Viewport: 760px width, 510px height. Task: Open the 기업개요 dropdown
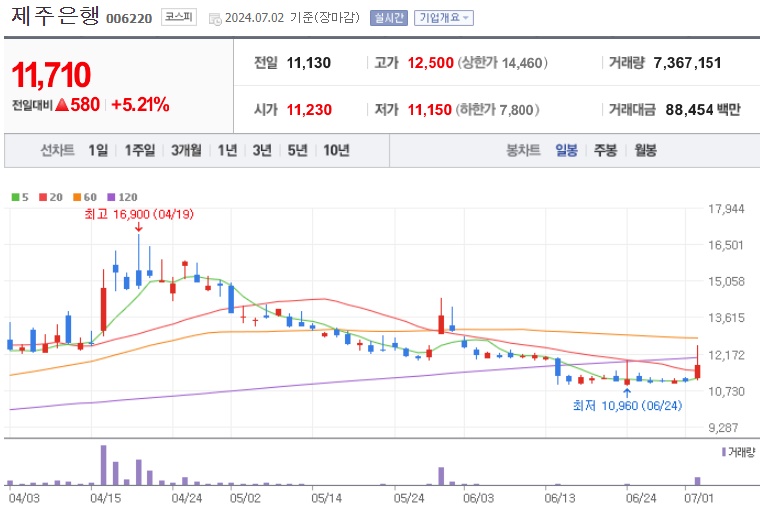pyautogui.click(x=443, y=18)
